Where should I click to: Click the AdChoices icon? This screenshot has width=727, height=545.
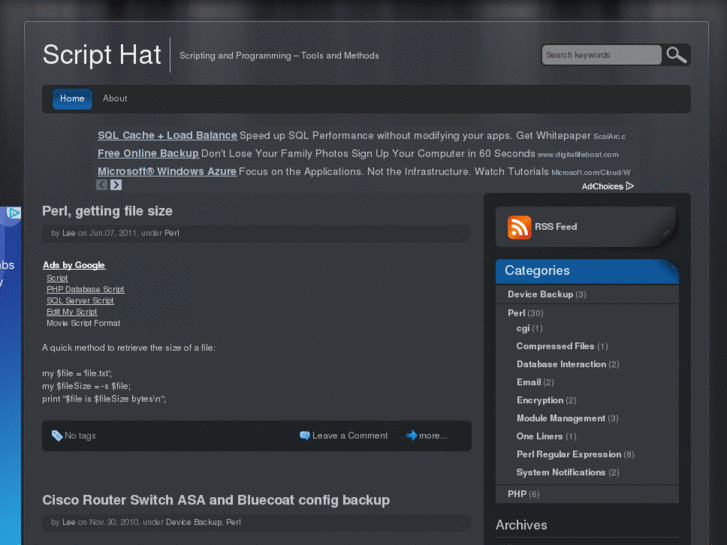click(630, 186)
